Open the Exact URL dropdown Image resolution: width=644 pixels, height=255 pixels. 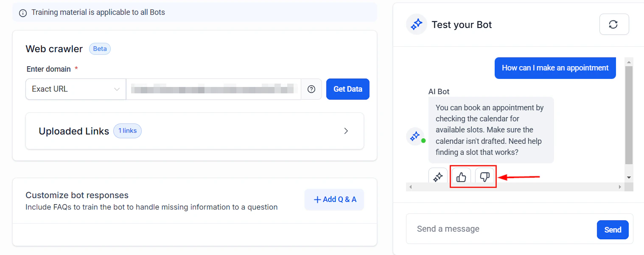(x=75, y=89)
